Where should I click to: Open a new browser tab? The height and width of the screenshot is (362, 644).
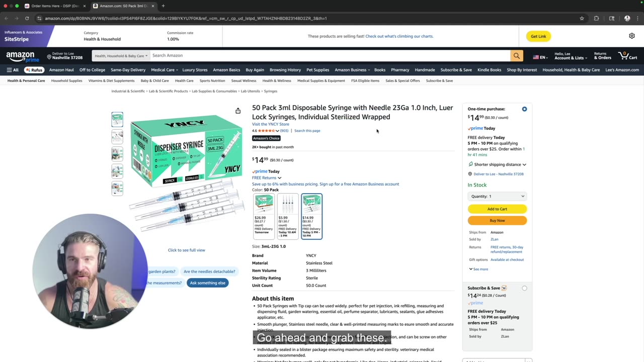(x=163, y=6)
